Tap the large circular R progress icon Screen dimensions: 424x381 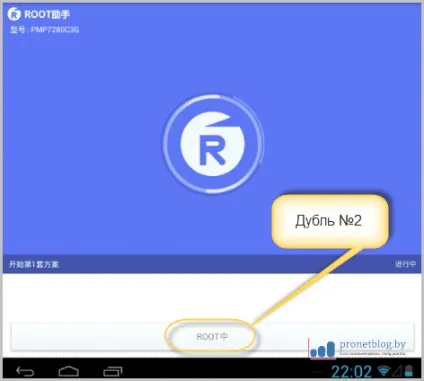pos(212,143)
